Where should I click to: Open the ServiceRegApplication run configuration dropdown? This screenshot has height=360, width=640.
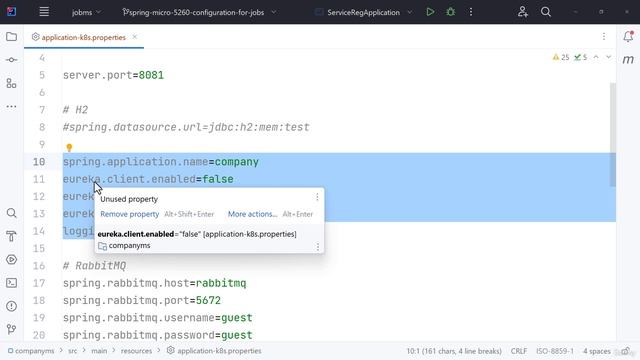(x=363, y=12)
